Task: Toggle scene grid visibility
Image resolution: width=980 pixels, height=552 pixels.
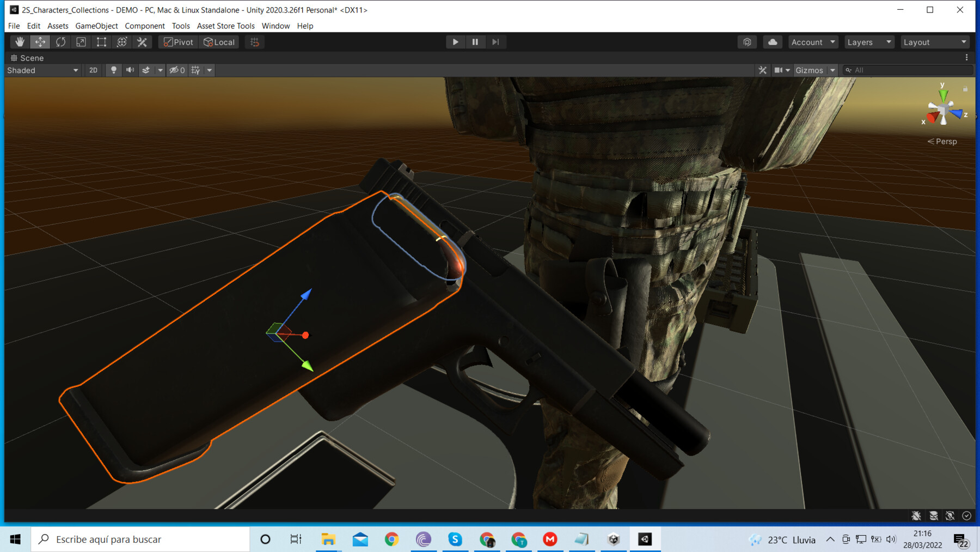Action: click(x=195, y=70)
